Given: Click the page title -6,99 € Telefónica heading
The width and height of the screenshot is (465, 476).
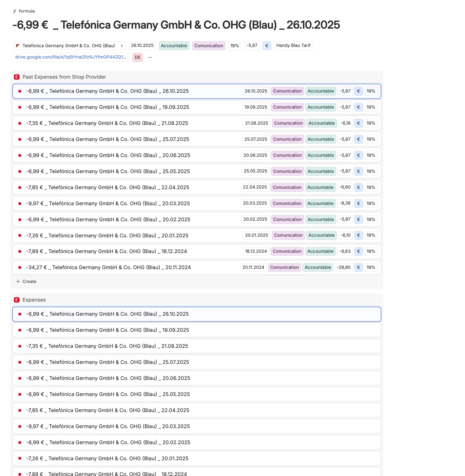Looking at the screenshot, I should click(x=176, y=25).
